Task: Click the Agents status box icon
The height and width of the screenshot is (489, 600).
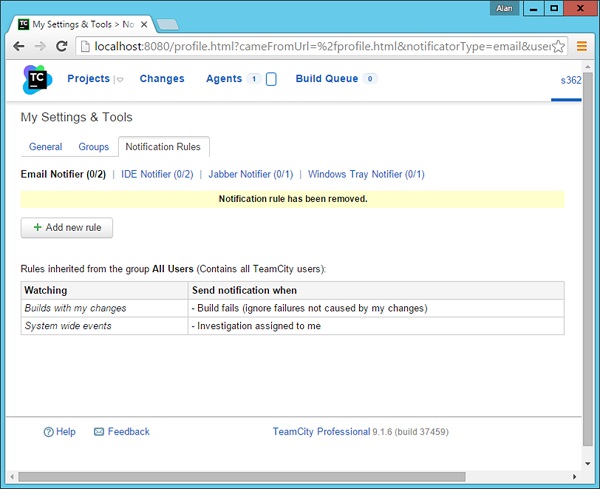Action: click(x=271, y=79)
